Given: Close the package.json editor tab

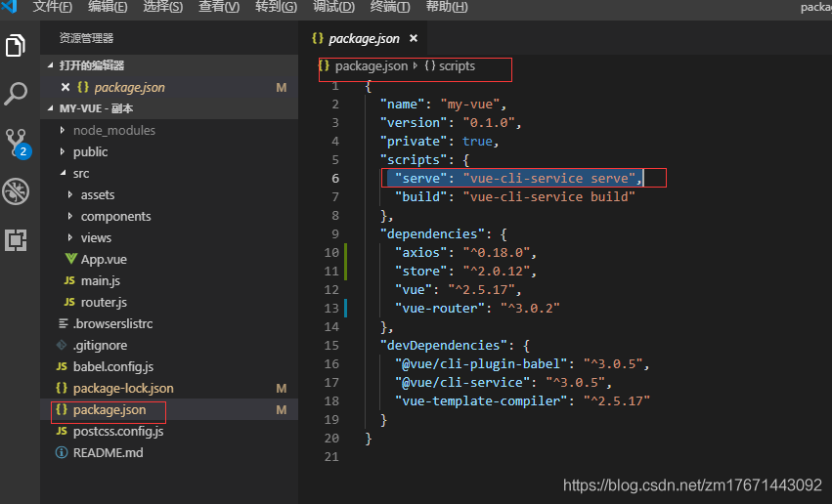Looking at the screenshot, I should pos(413,39).
